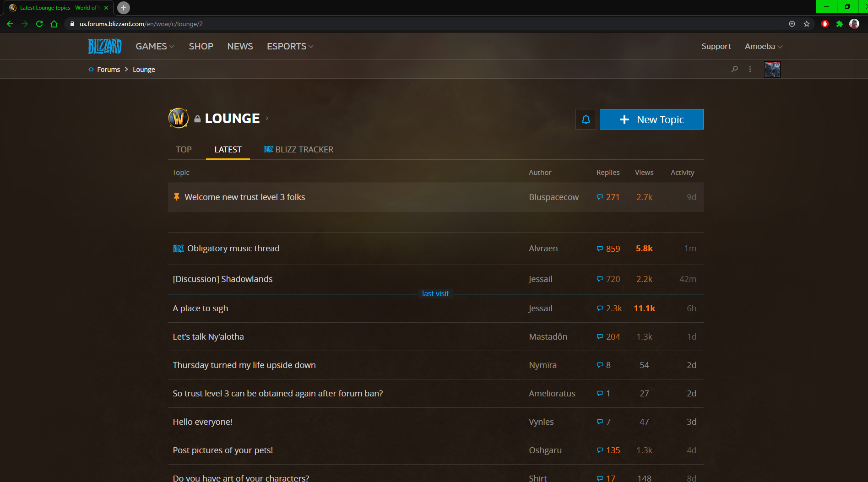This screenshot has height=482, width=868.
Task: Go to the Forums breadcrumb link
Action: pyautogui.click(x=108, y=70)
